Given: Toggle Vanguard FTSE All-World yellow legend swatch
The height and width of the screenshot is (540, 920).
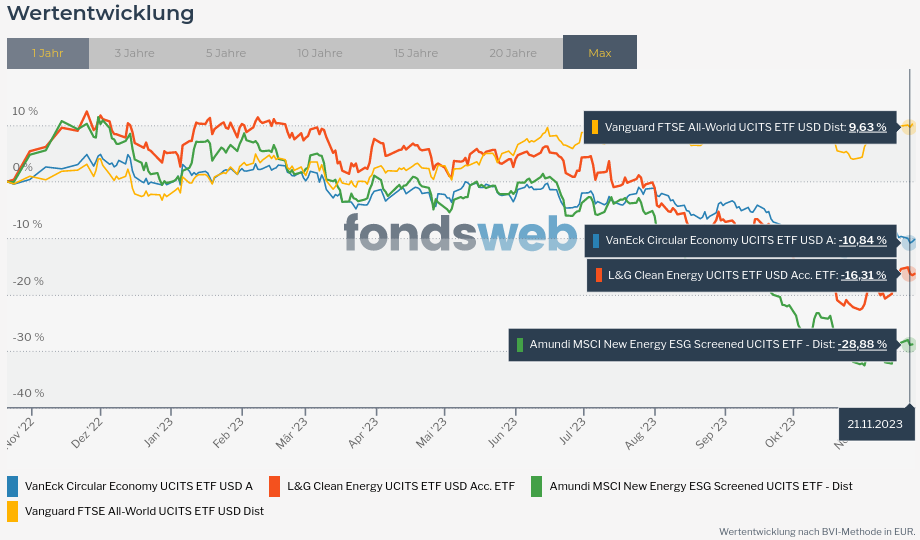Looking at the screenshot, I should coord(13,511).
